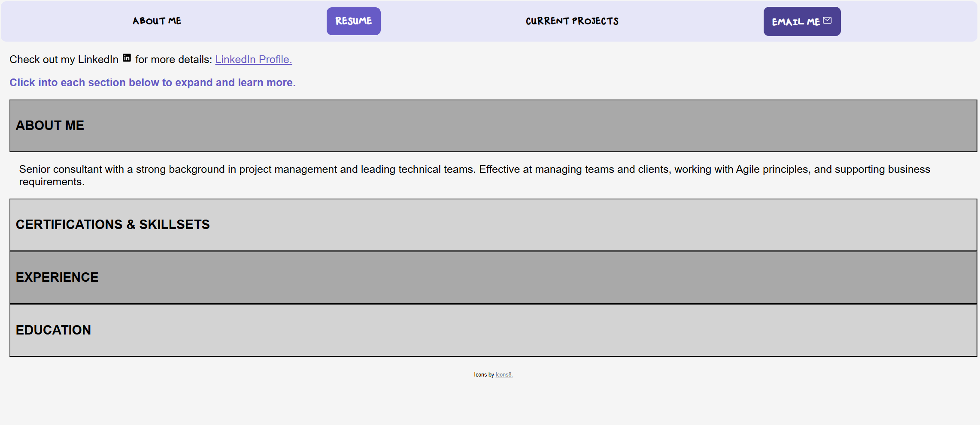980x425 pixels.
Task: Click 'Check out my LinkedIn' text
Action: [64, 60]
